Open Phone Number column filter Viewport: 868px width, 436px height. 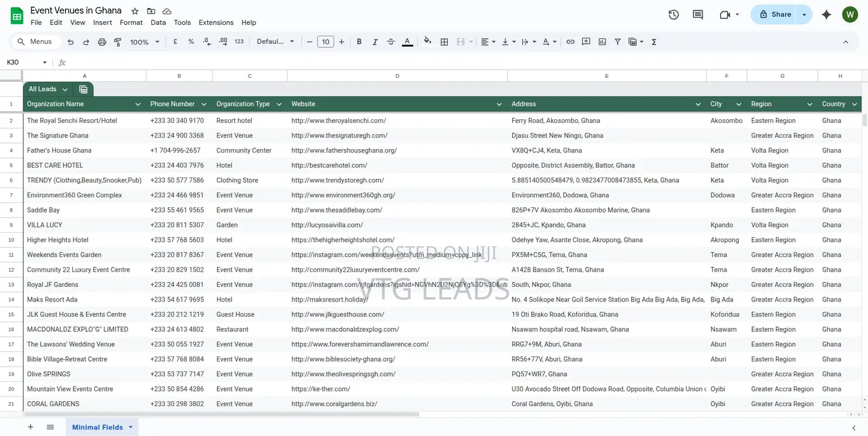[x=204, y=104]
